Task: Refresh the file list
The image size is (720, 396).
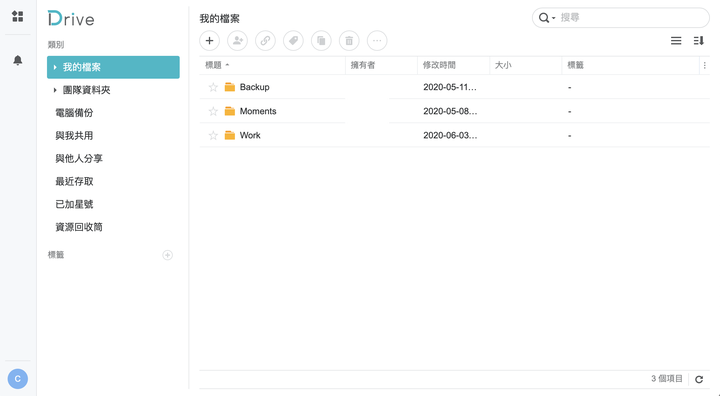Action: (699, 379)
